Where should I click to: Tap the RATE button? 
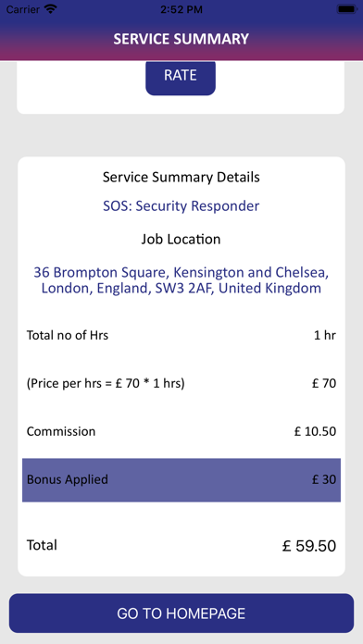181,77
